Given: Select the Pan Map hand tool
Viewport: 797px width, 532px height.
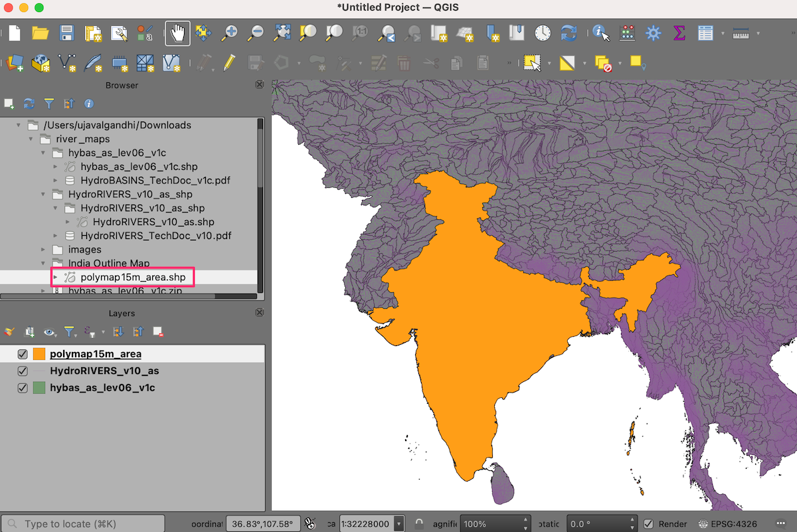Looking at the screenshot, I should [177, 33].
